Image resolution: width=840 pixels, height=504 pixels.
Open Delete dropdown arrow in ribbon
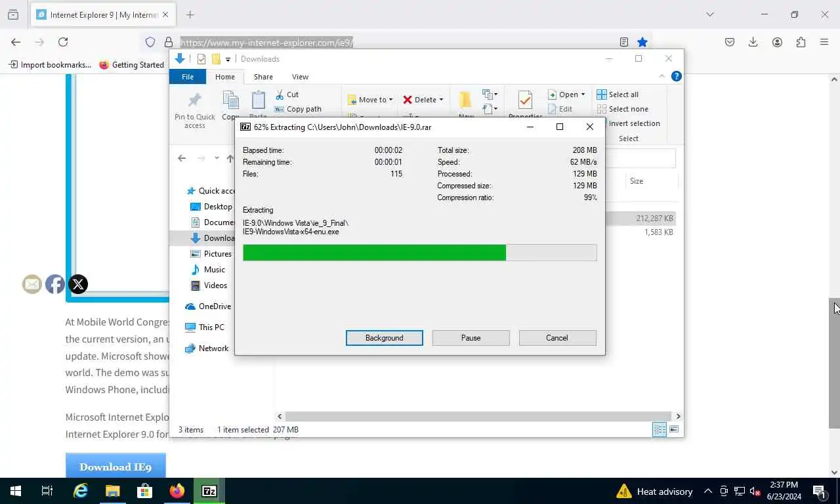[441, 100]
